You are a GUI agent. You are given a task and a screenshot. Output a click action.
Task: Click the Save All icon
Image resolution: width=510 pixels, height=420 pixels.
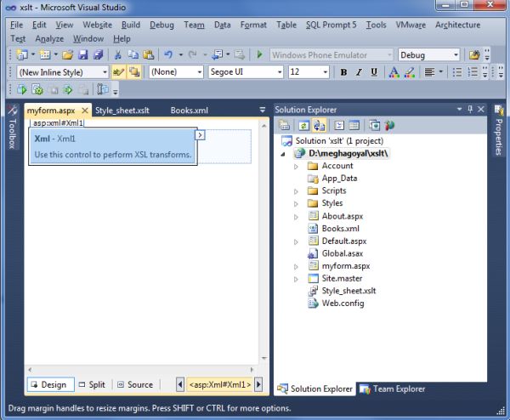coord(99,54)
